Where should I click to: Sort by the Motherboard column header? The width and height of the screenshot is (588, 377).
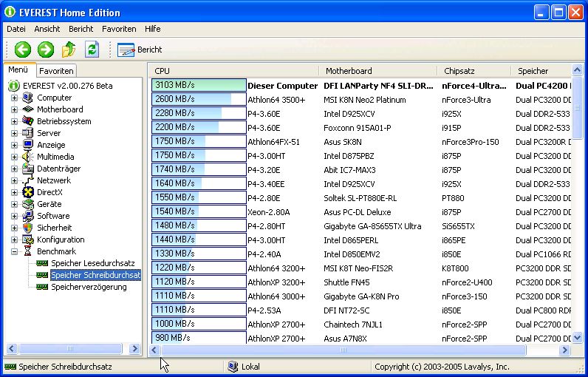(377, 71)
